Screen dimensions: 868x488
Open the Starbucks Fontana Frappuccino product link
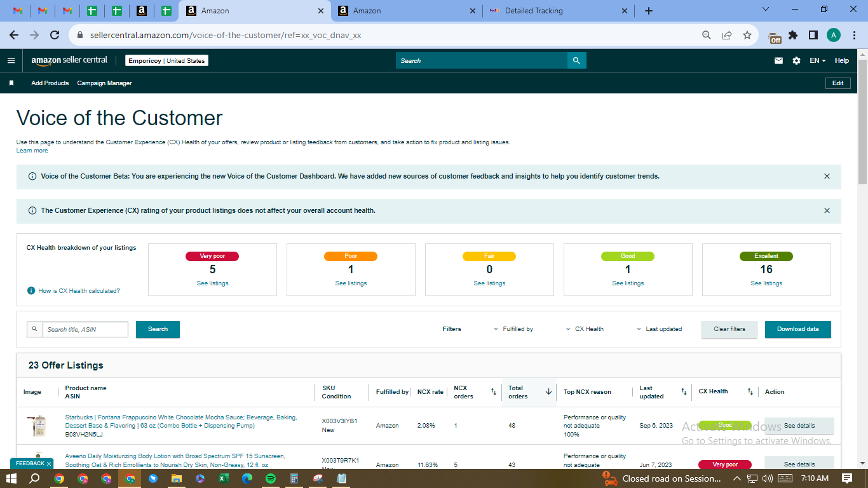[x=181, y=421]
